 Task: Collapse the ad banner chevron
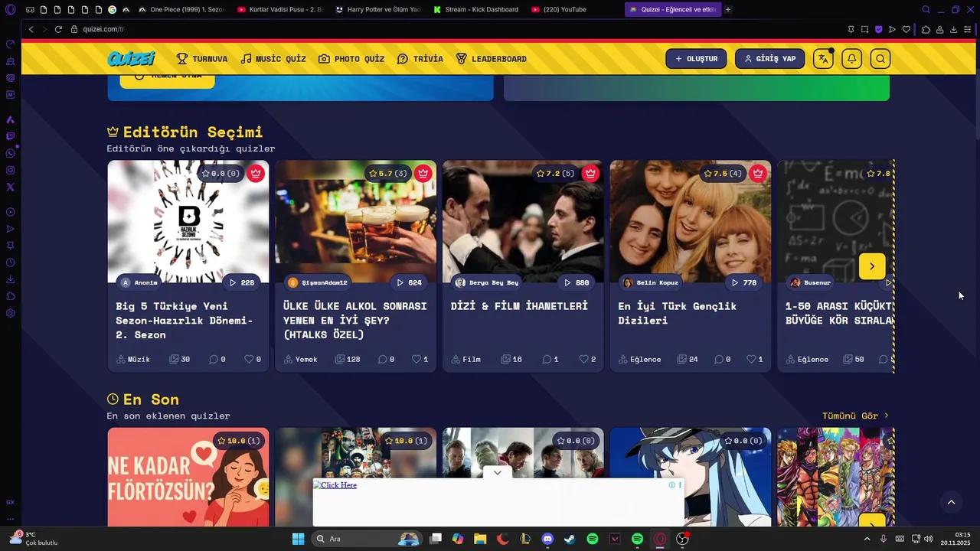(x=498, y=473)
